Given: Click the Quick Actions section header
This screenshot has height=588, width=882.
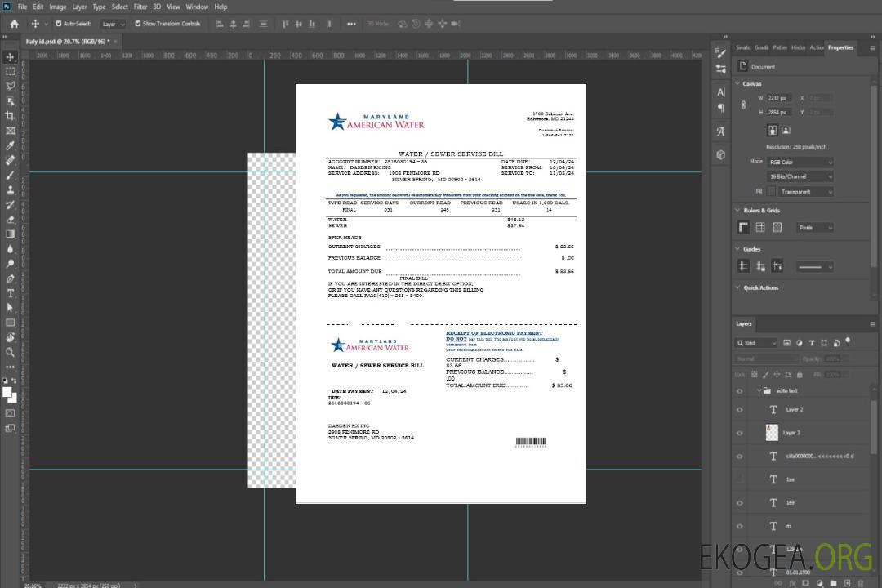Looking at the screenshot, I should click(x=760, y=287).
